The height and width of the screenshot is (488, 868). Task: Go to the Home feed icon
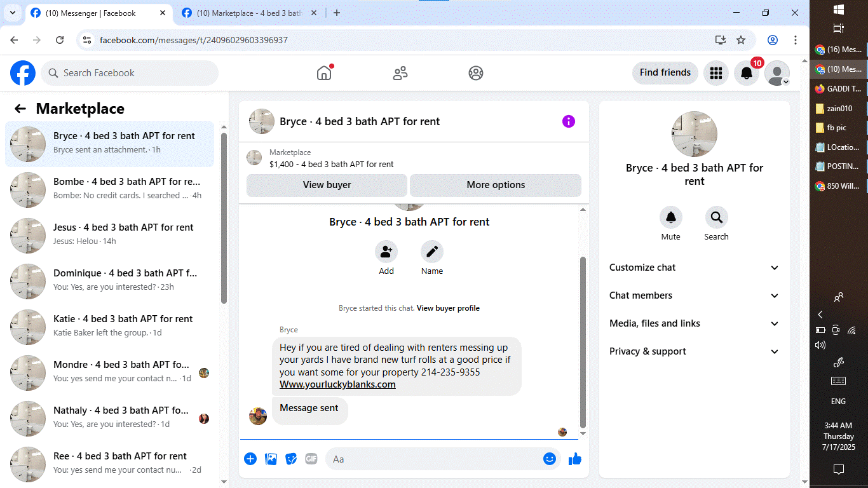(324, 73)
